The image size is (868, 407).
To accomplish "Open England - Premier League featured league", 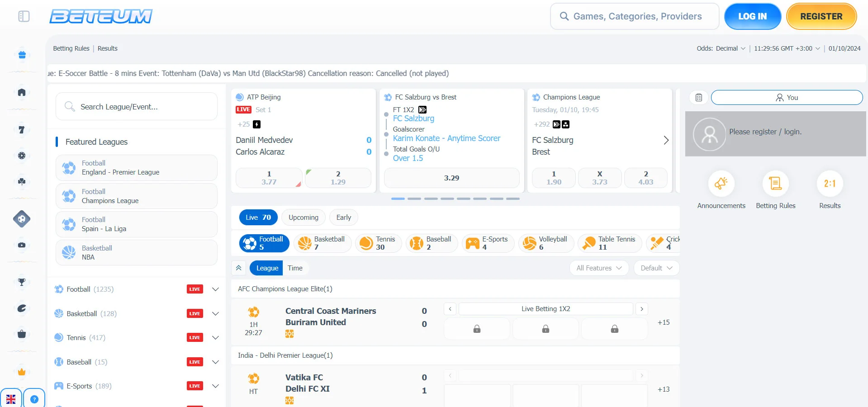I will (x=137, y=168).
